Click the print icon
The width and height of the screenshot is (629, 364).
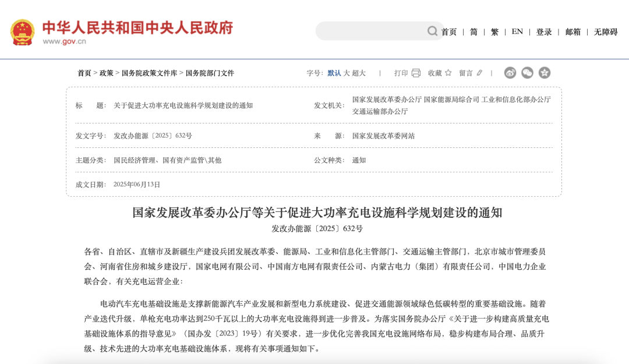pyautogui.click(x=415, y=73)
